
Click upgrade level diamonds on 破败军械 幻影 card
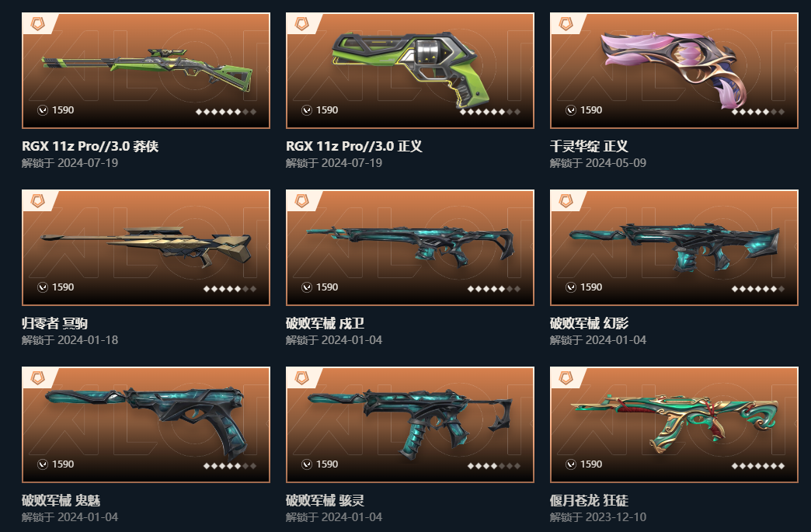click(x=757, y=289)
